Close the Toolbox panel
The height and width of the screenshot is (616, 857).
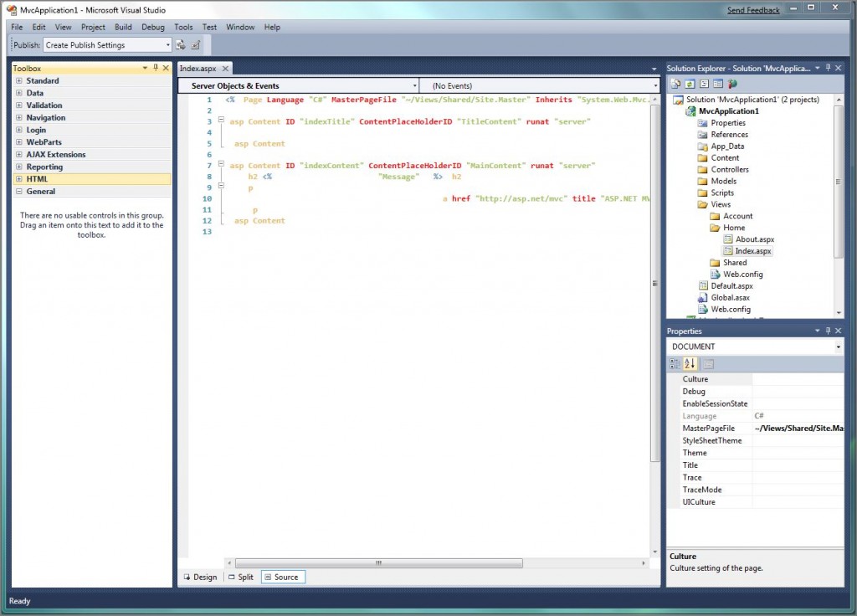(x=166, y=68)
